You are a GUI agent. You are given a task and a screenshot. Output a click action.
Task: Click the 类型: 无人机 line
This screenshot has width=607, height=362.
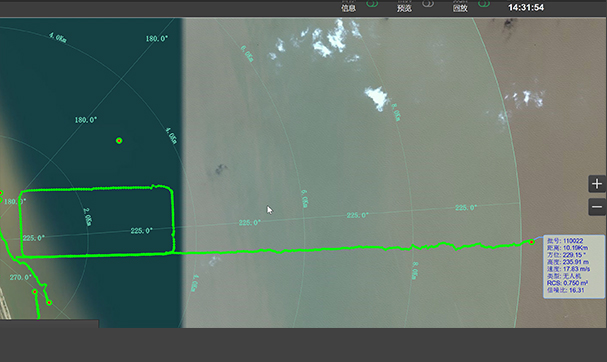[564, 276]
